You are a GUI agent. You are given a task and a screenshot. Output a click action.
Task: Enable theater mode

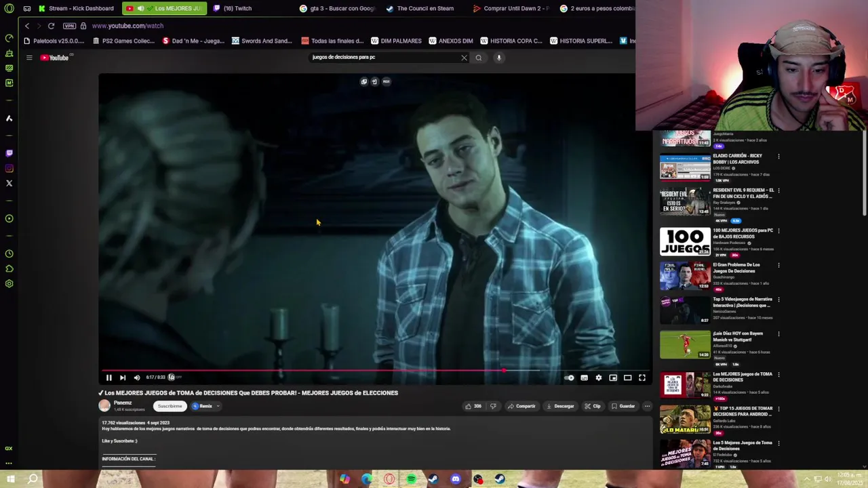click(628, 378)
